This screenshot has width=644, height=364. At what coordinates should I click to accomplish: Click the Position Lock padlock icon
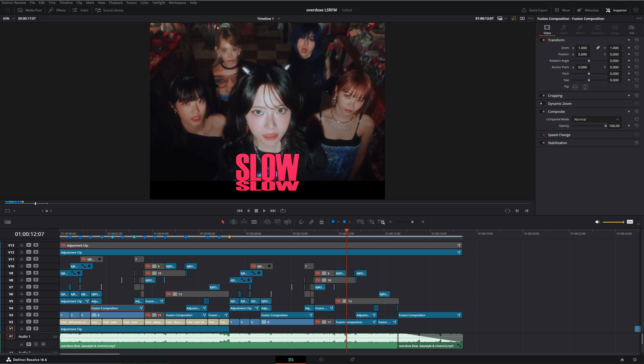322,222
